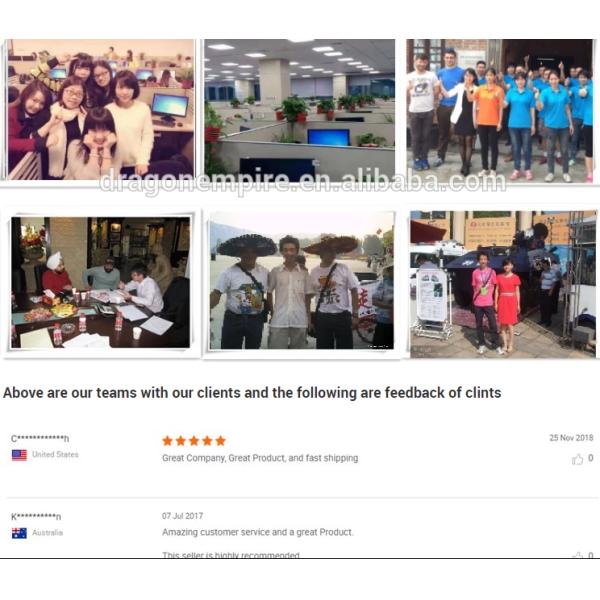600x600 pixels.
Task: Click the United States flag icon
Action: pyautogui.click(x=19, y=455)
